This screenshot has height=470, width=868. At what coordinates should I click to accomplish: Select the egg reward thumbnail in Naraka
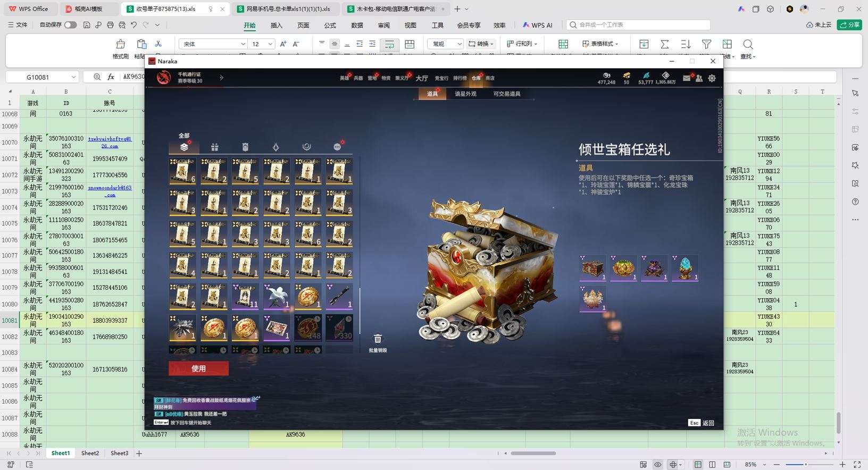(685, 268)
